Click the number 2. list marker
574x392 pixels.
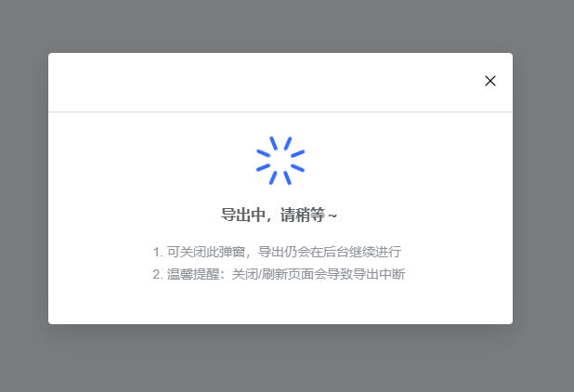click(x=158, y=275)
